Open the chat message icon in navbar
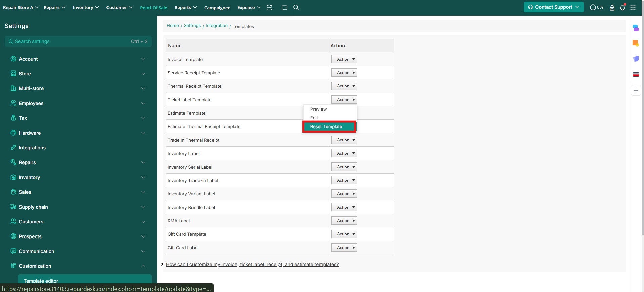 pyautogui.click(x=284, y=8)
